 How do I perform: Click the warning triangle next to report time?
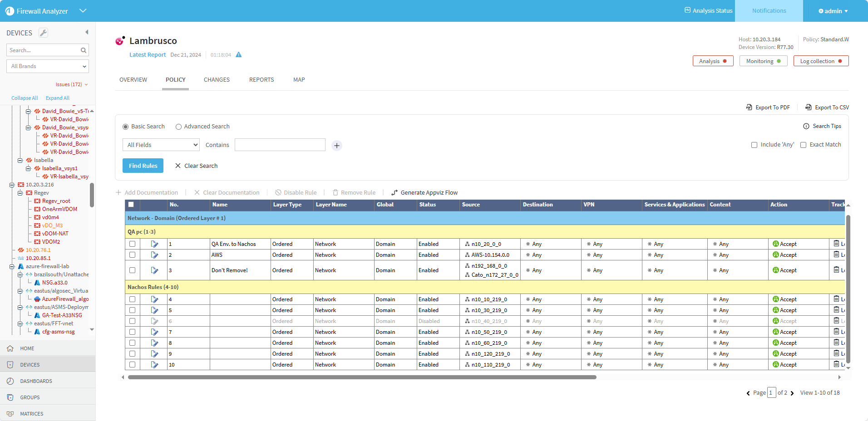(239, 55)
